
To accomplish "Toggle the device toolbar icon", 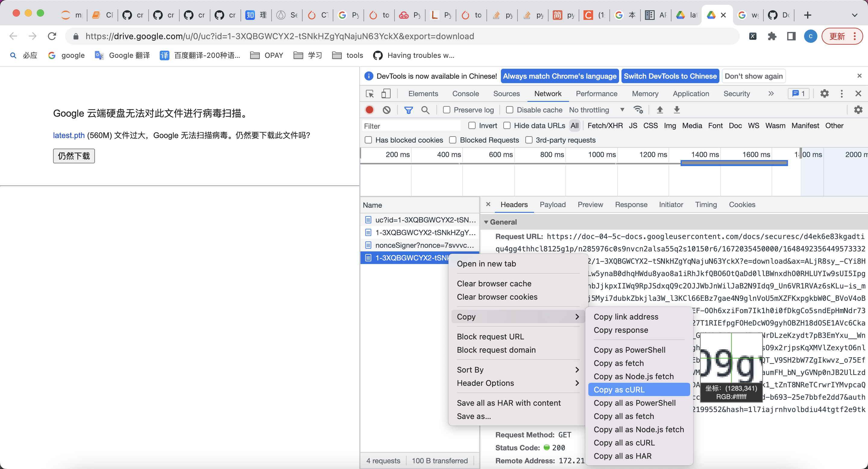I will coord(386,94).
